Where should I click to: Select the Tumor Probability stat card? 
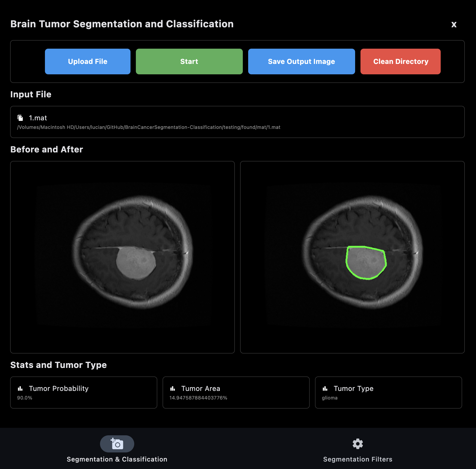[x=83, y=393]
